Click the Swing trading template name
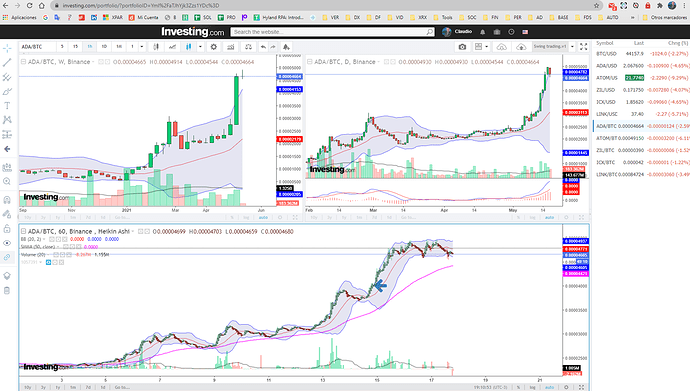The image size is (690, 391). [550, 47]
